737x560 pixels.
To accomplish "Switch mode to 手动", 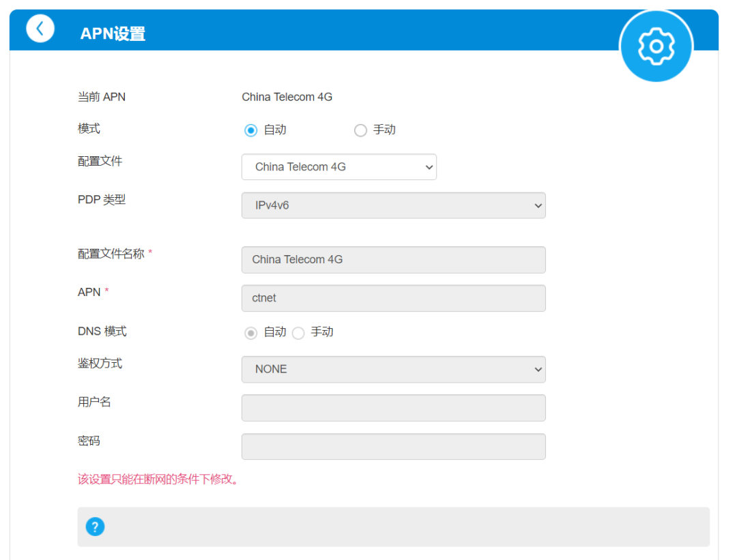I will click(360, 130).
